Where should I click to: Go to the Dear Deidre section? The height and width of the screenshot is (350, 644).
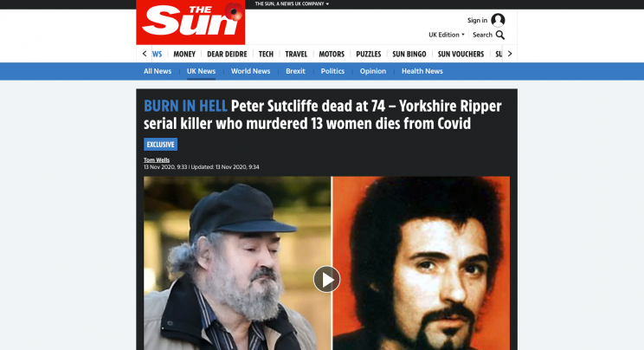[x=227, y=54]
